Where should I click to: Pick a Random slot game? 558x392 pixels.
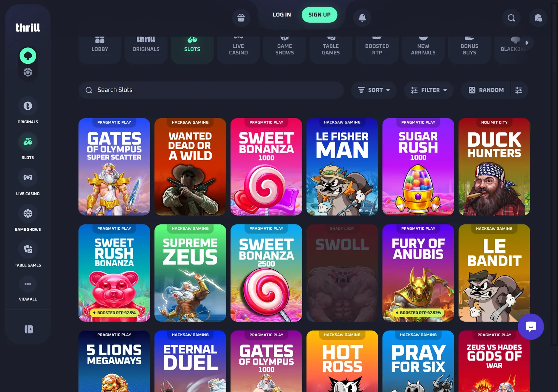click(486, 90)
